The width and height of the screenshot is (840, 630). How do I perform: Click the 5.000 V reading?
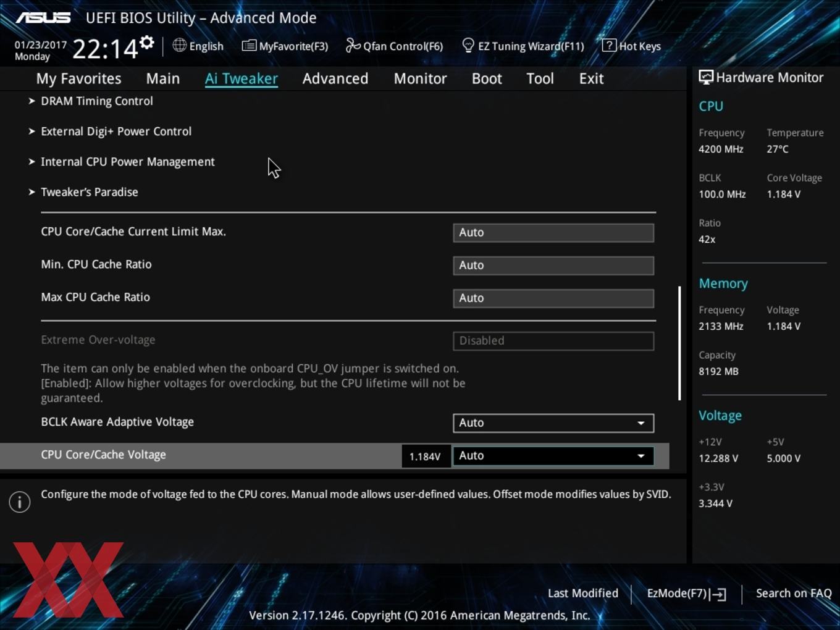click(x=784, y=458)
